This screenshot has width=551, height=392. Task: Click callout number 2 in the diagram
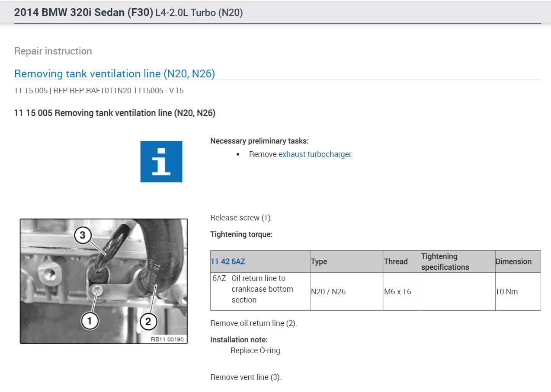(x=148, y=321)
